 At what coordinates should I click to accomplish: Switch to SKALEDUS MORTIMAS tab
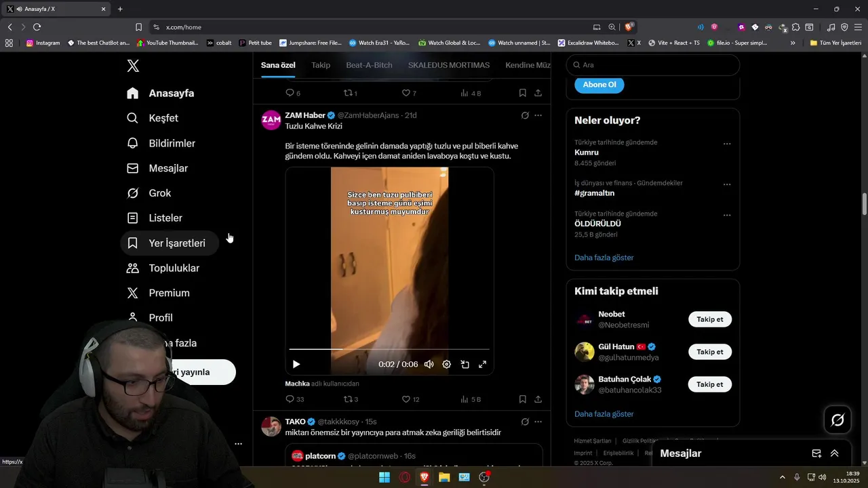[x=449, y=65]
